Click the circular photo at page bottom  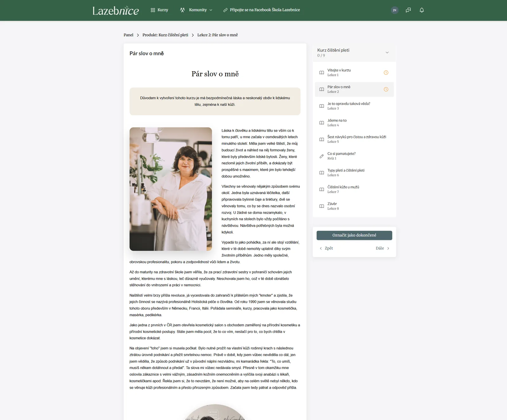(215, 412)
